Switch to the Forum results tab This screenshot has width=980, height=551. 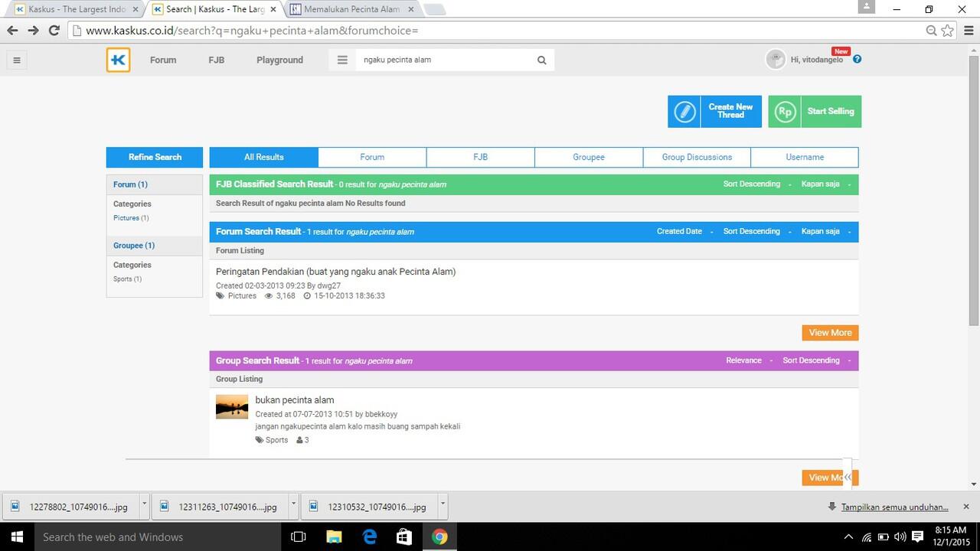click(x=372, y=157)
